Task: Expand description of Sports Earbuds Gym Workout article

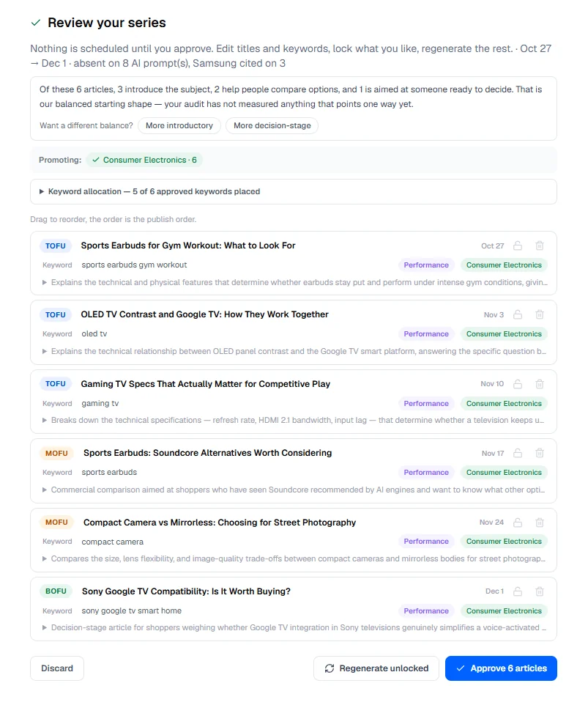Action: pos(294,283)
